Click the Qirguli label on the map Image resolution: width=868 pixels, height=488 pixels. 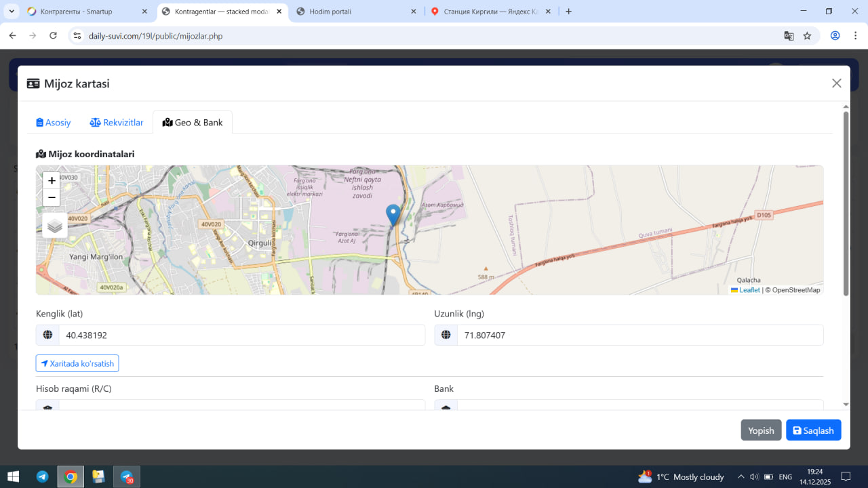point(260,243)
